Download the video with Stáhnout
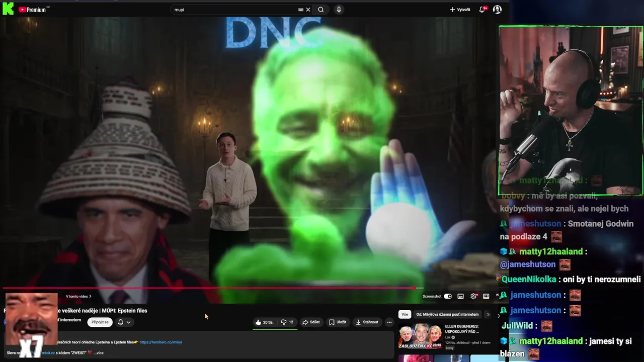This screenshot has width=644, height=362. point(367,322)
